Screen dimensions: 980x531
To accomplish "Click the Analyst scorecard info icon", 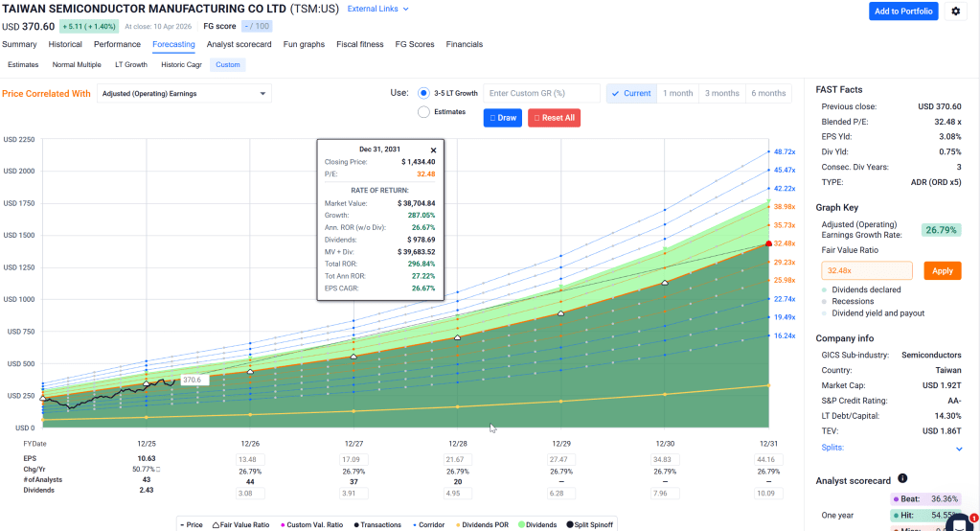I will pyautogui.click(x=901, y=478).
